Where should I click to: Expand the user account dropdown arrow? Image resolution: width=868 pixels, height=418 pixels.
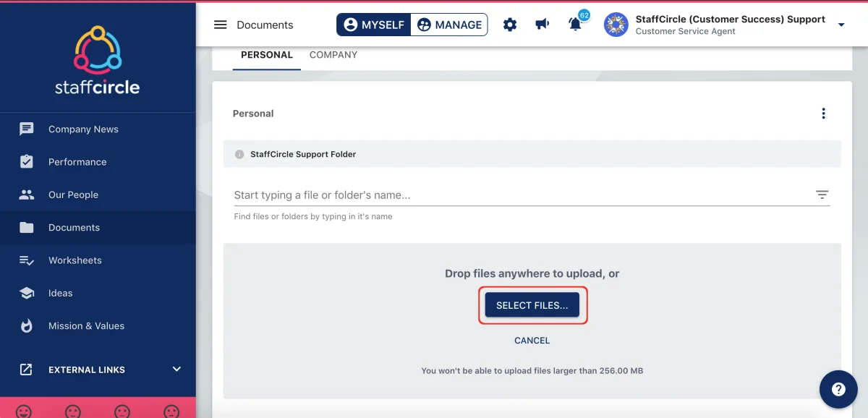pyautogui.click(x=841, y=25)
